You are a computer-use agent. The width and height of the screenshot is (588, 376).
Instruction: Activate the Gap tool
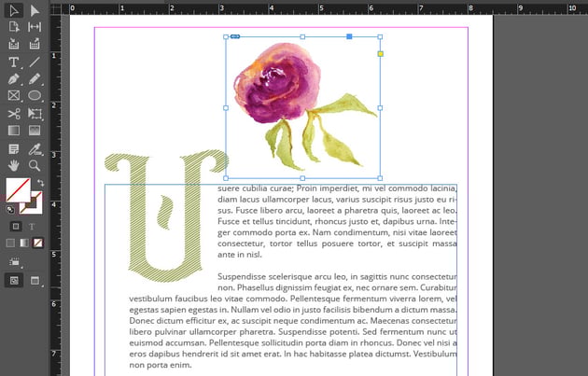click(35, 27)
